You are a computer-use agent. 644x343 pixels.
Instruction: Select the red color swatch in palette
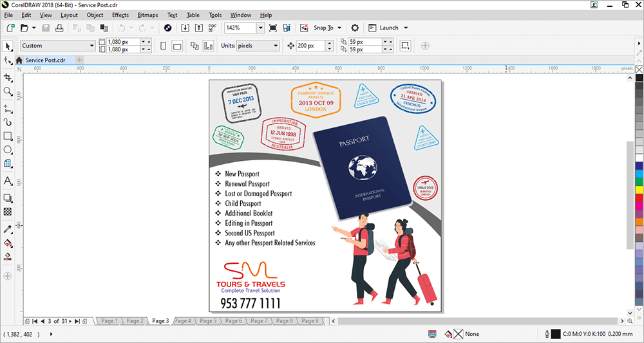click(639, 198)
